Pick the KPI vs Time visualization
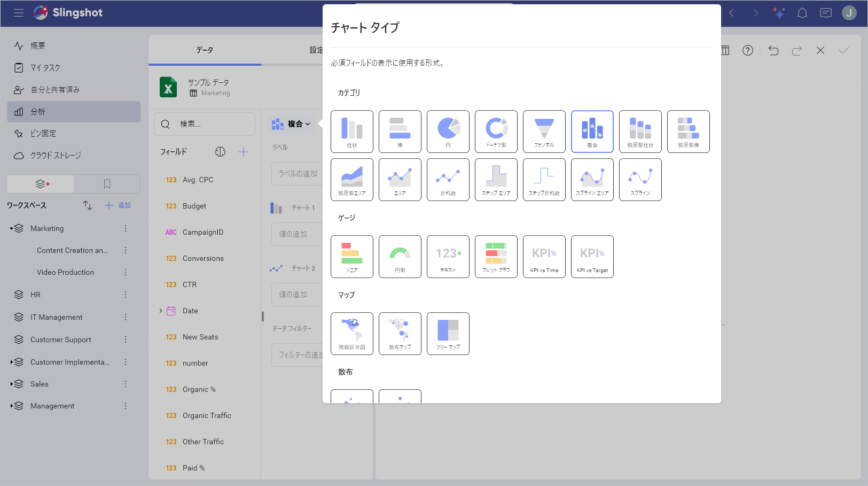Image resolution: width=868 pixels, height=486 pixels. click(x=544, y=257)
